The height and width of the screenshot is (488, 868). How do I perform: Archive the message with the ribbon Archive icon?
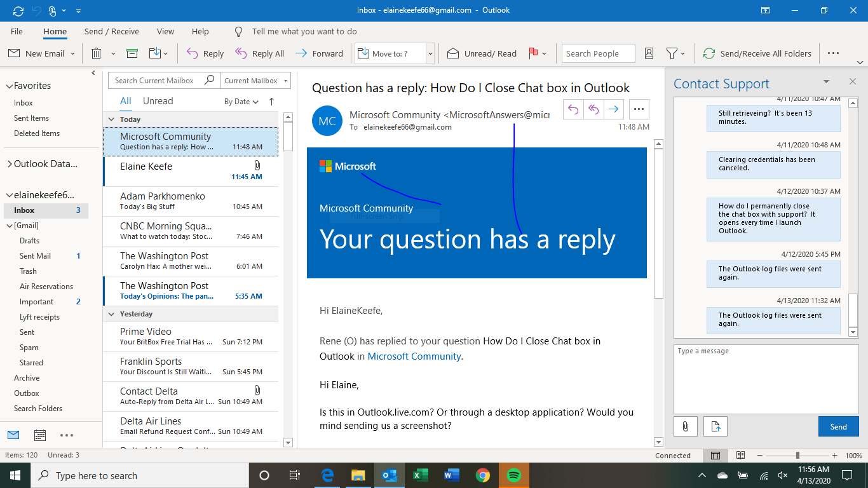132,53
